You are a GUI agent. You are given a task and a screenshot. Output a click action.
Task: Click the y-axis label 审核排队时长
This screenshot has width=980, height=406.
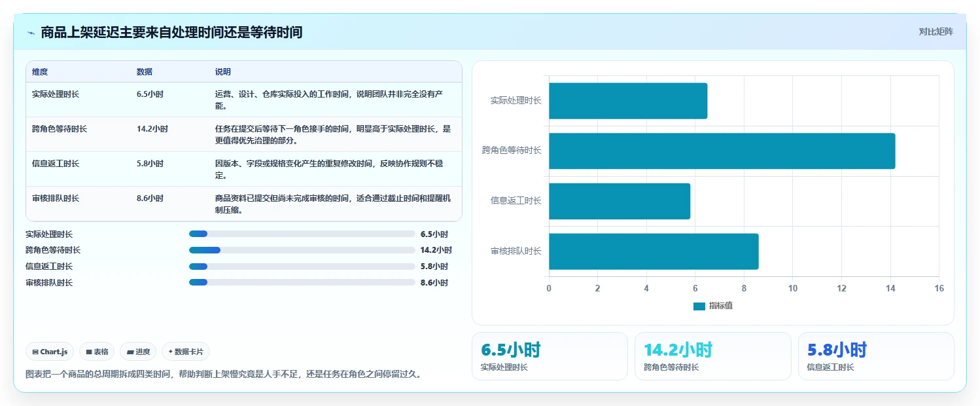pos(516,251)
